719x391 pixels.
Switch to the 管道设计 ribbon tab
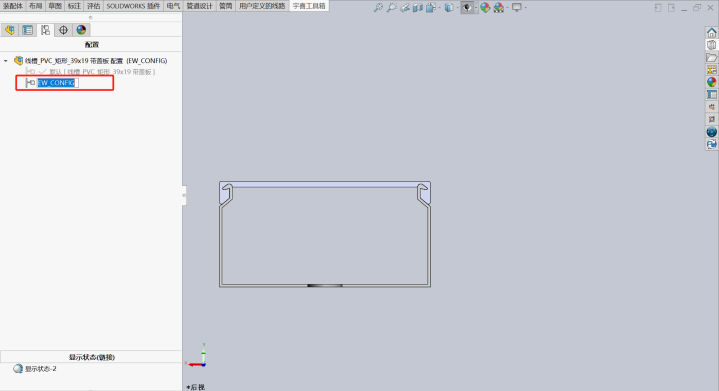coord(199,6)
